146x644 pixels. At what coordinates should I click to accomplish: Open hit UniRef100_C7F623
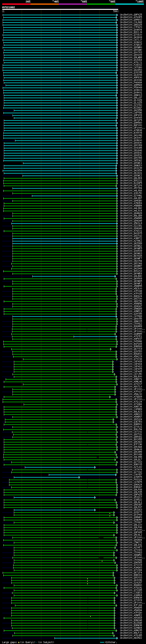pyautogui.click(x=131, y=27)
